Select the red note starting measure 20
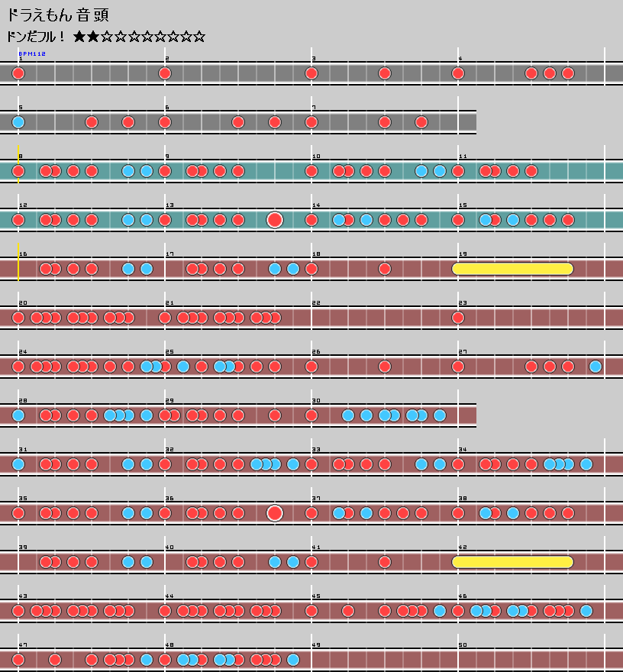Screen dimensions: 623x672 coord(18,318)
